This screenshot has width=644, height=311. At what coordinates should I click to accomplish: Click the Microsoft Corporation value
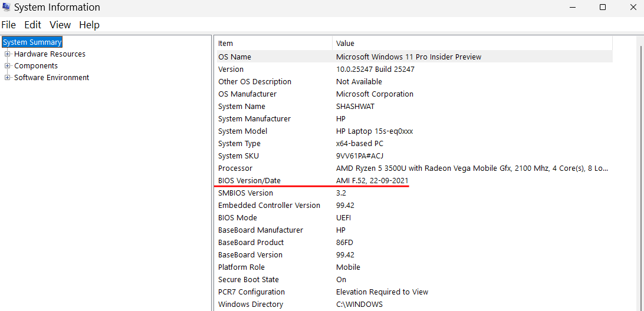point(374,94)
